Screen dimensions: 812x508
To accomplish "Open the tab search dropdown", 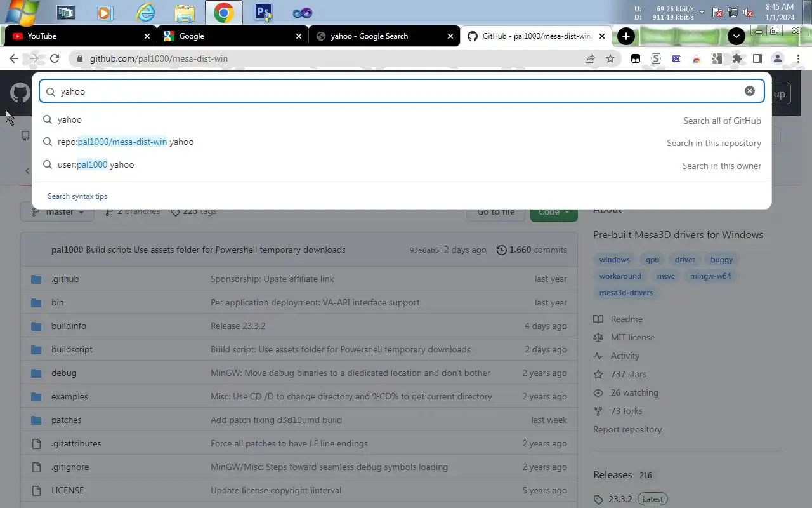I will (736, 36).
